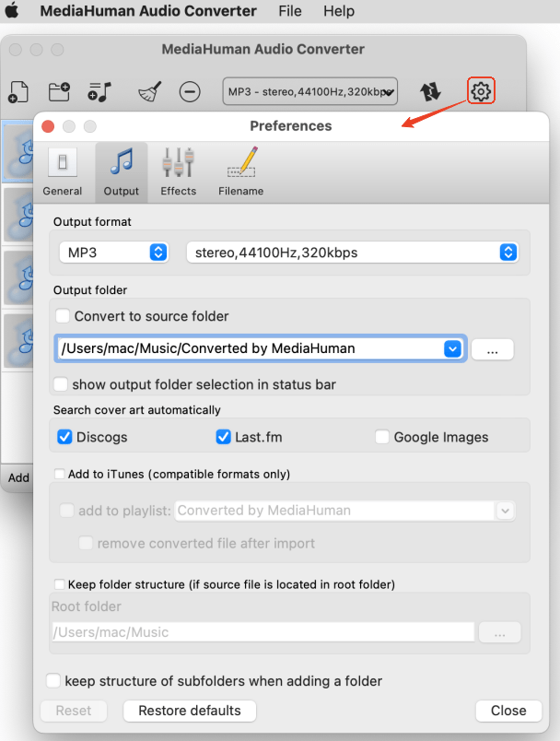Image resolution: width=560 pixels, height=741 pixels.
Task: Click the Restore defaults button
Action: click(x=190, y=711)
